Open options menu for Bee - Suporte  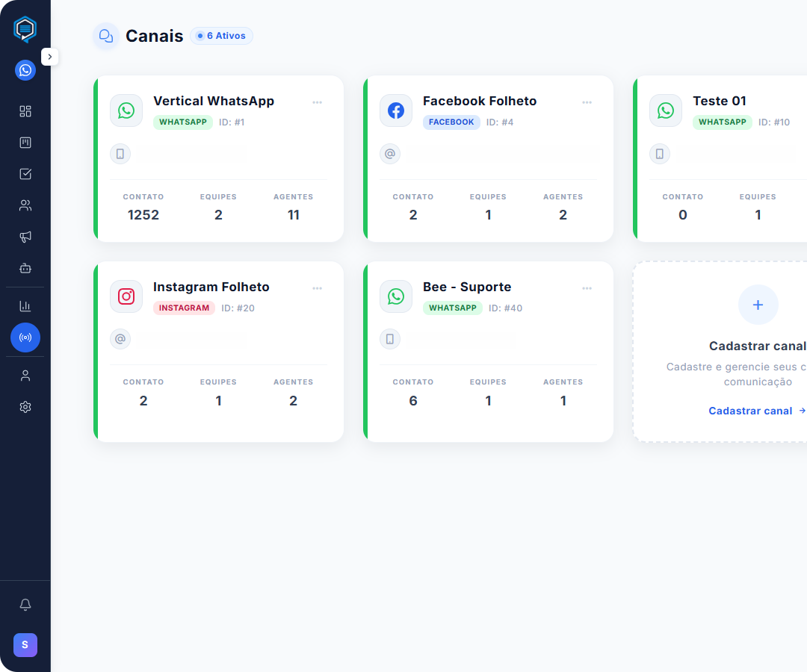point(587,288)
